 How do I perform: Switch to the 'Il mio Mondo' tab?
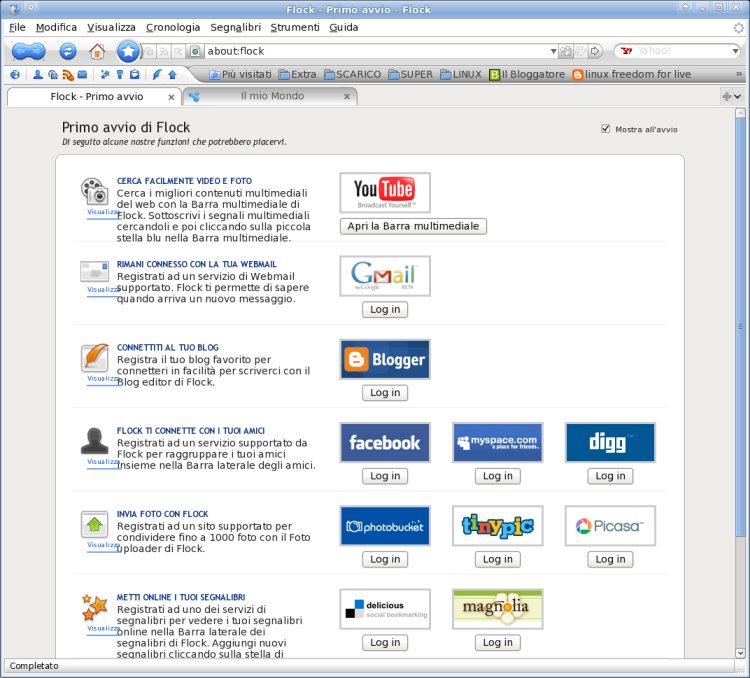pyautogui.click(x=270, y=96)
